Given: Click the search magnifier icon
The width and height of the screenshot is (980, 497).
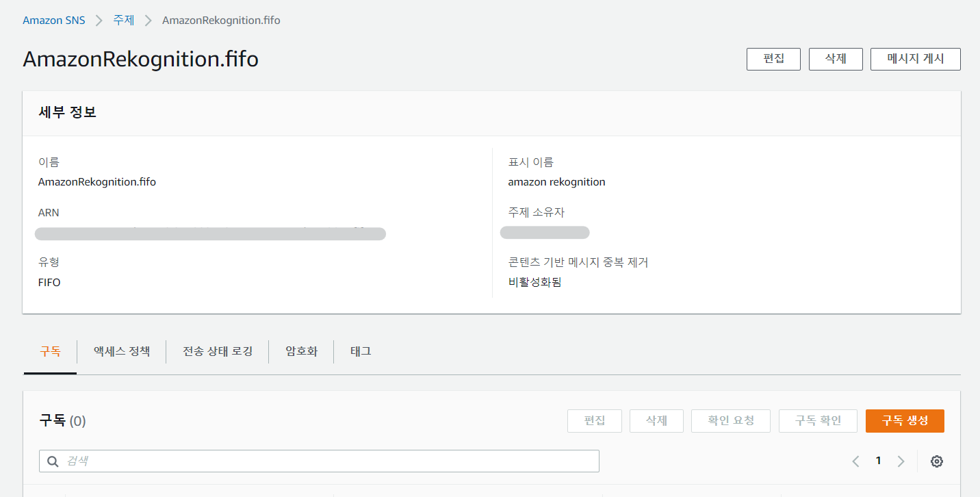Looking at the screenshot, I should point(53,461).
